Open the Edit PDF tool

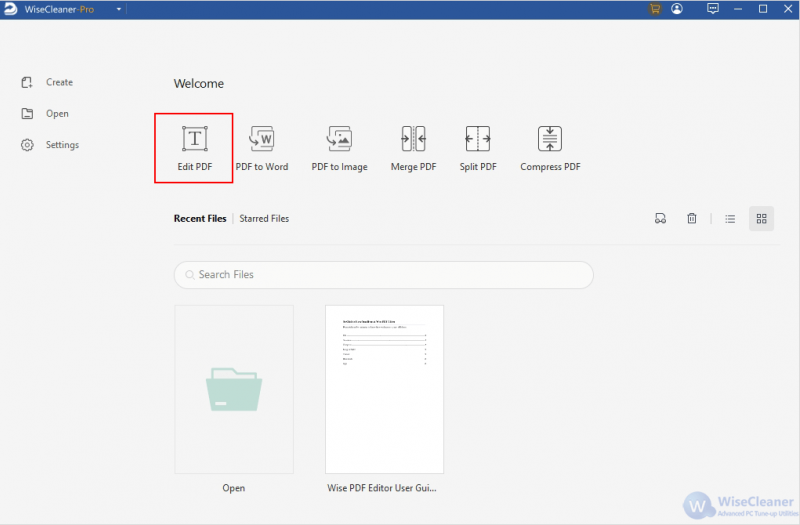pos(194,148)
